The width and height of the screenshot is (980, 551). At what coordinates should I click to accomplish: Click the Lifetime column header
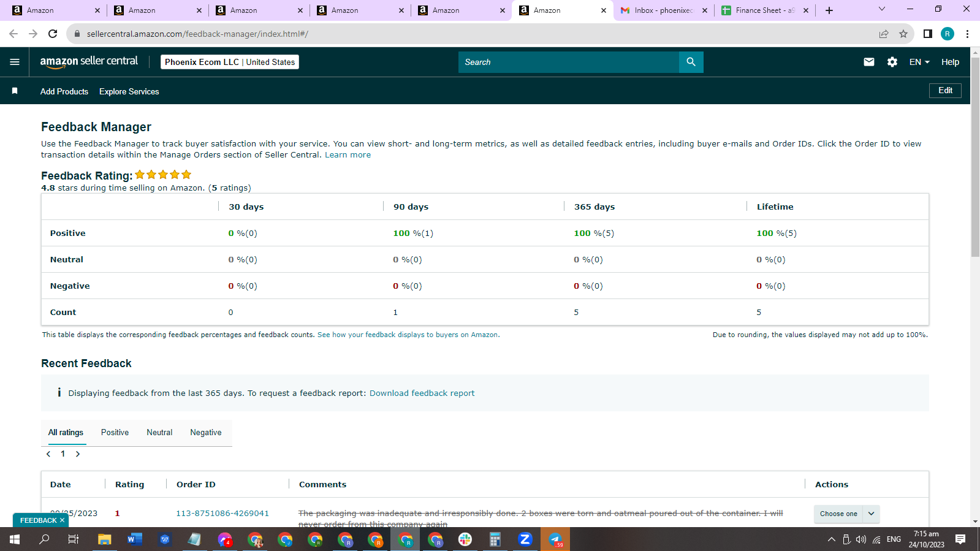[775, 207]
